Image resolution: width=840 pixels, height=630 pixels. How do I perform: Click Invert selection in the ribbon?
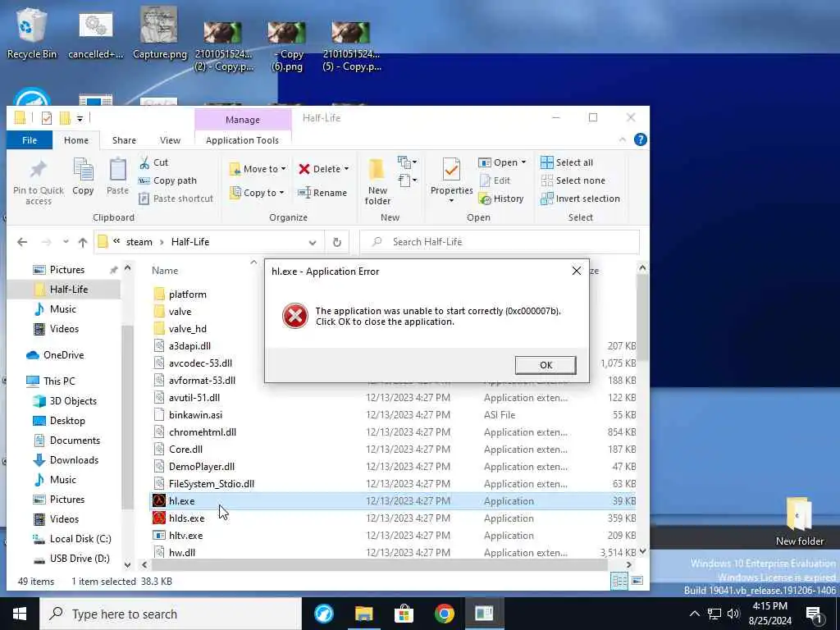tap(580, 199)
